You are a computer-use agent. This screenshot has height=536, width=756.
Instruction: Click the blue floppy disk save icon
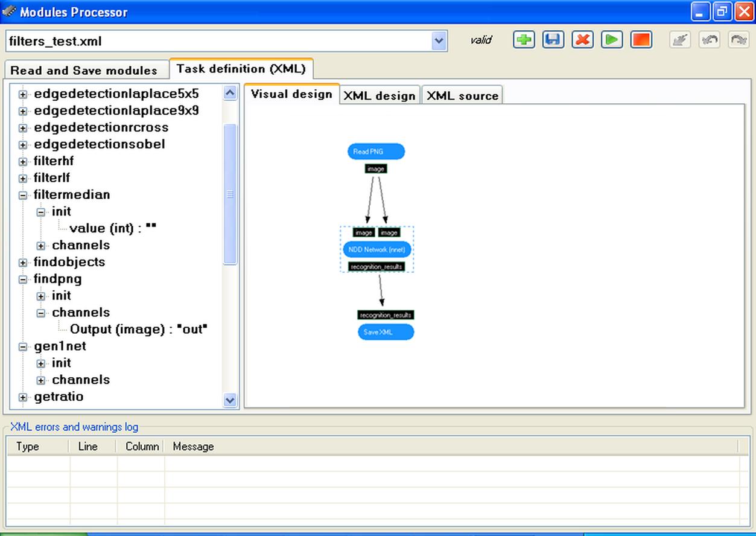553,40
